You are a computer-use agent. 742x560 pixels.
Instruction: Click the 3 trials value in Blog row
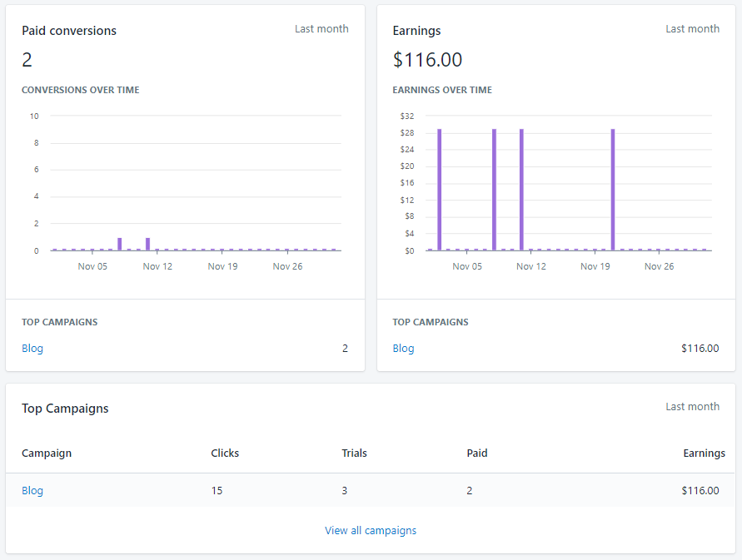[345, 491]
